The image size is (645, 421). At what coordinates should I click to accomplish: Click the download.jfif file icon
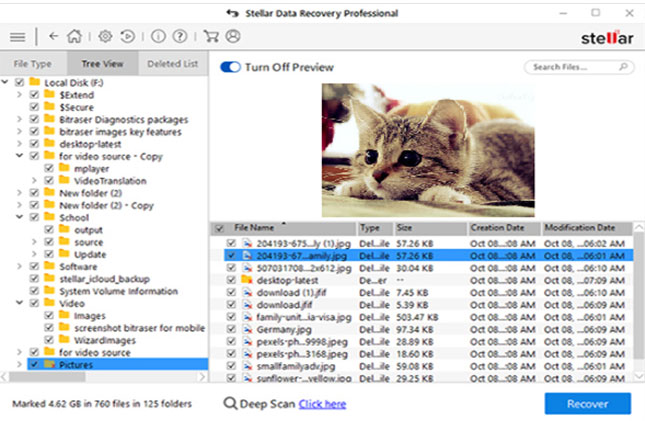[247, 304]
